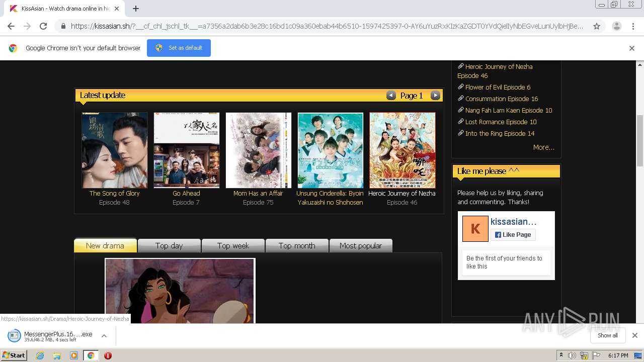This screenshot has height=362, width=644.
Task: Switch to the Top month tab
Action: click(297, 245)
